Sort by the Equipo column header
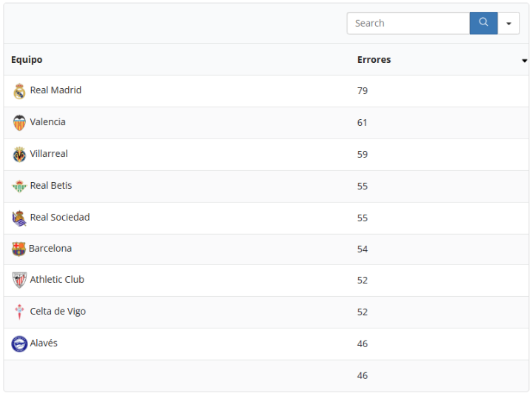Viewport: 532px width, 396px height. [27, 60]
